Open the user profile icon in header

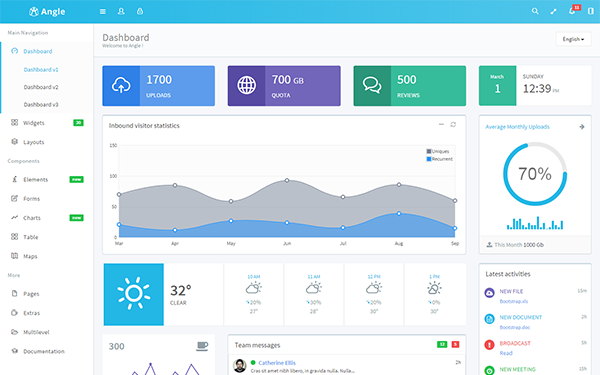[x=121, y=11]
